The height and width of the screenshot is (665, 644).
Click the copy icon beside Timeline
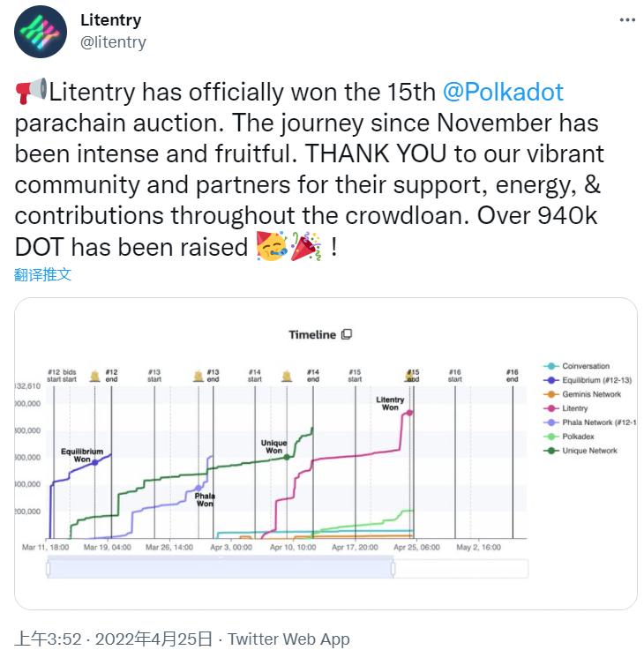click(347, 334)
